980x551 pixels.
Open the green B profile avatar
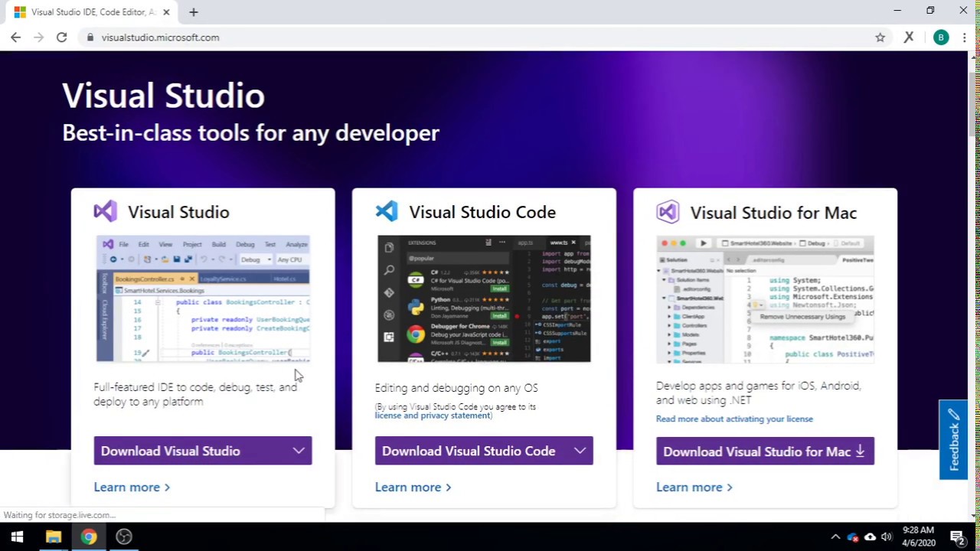tap(941, 37)
